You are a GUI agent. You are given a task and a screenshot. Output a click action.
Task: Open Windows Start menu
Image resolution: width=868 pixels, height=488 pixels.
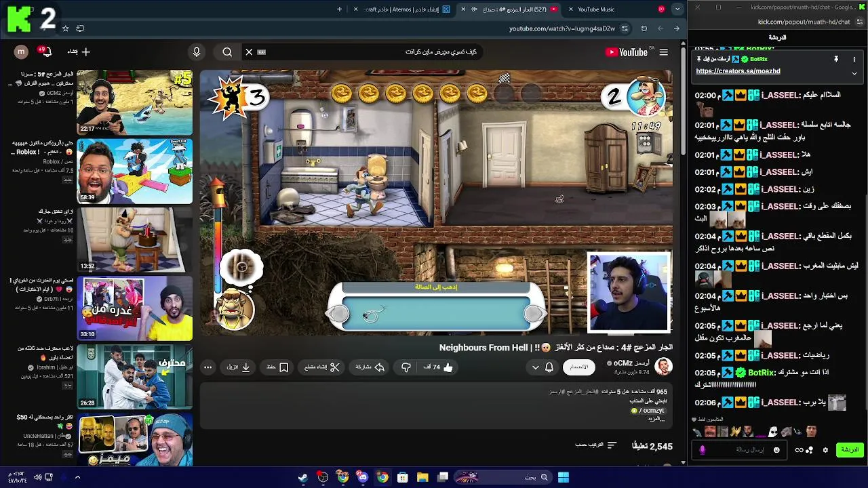(563, 478)
